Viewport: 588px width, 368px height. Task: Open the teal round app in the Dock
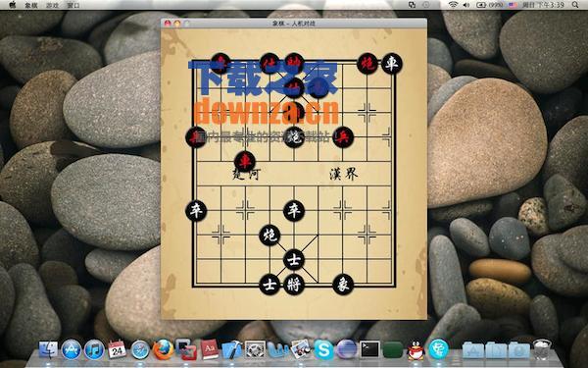[x=438, y=349]
